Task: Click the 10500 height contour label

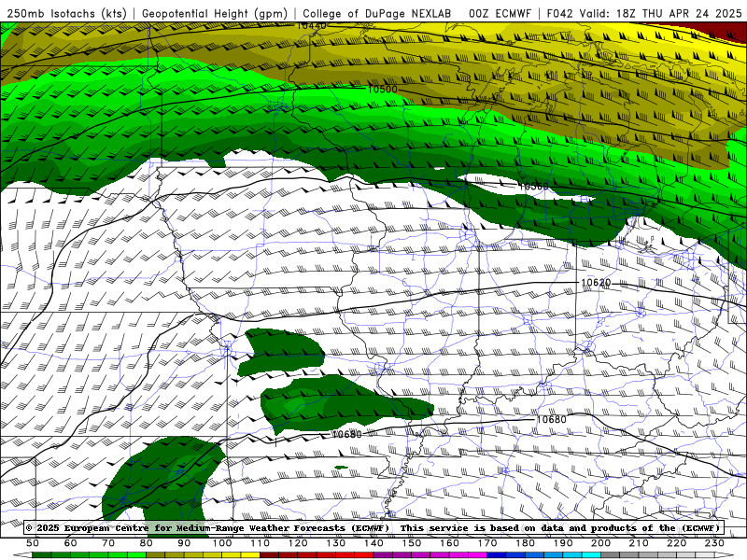Action: click(x=382, y=89)
